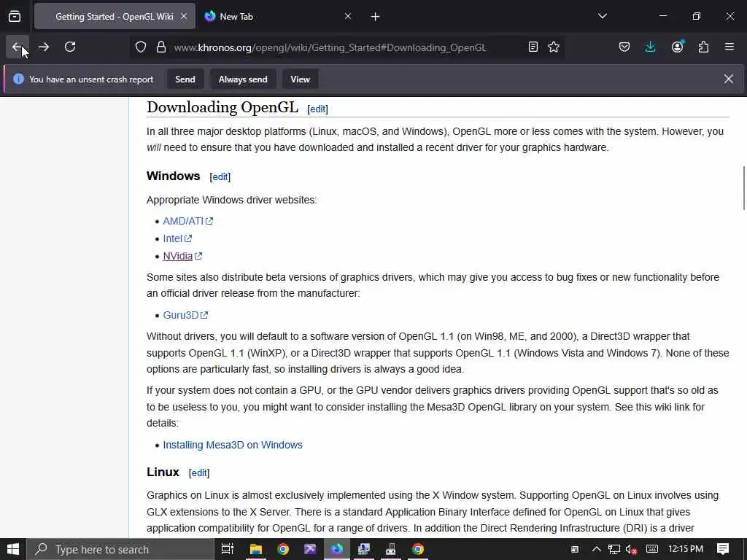
Task: Show hidden system tray icons
Action: (x=596, y=550)
